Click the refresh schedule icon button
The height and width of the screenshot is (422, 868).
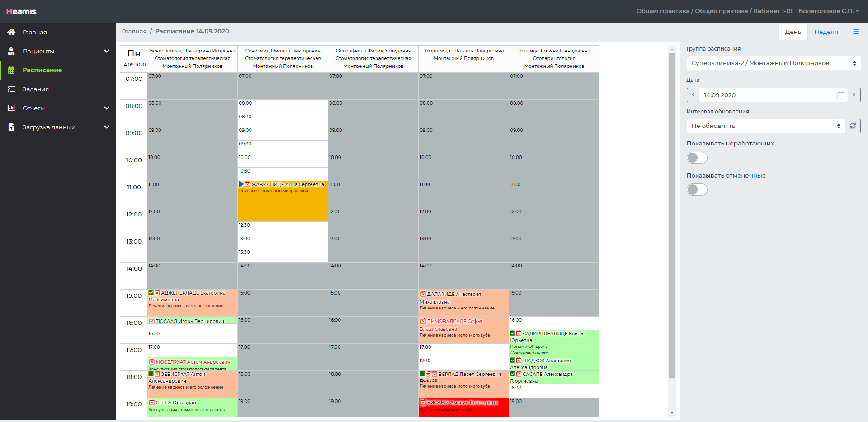tap(853, 126)
